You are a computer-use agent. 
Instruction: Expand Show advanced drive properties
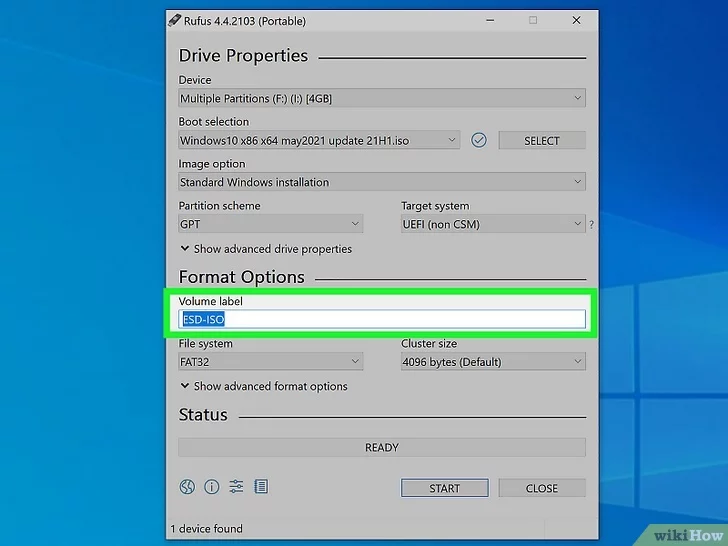[266, 249]
